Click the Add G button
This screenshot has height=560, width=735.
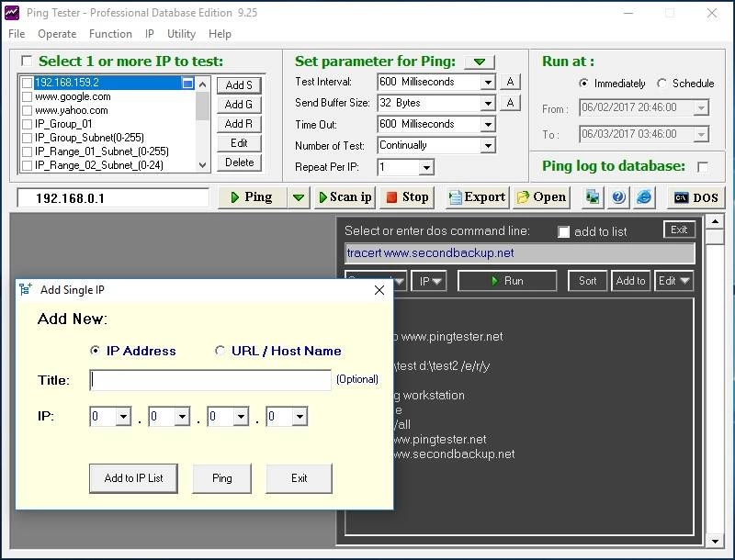[239, 105]
